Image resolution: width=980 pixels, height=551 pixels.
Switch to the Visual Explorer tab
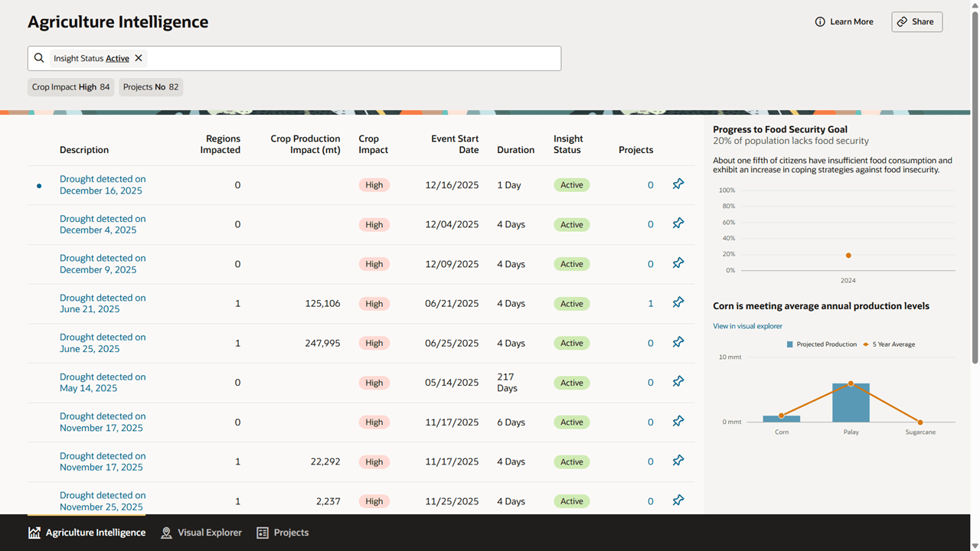pyautogui.click(x=201, y=533)
